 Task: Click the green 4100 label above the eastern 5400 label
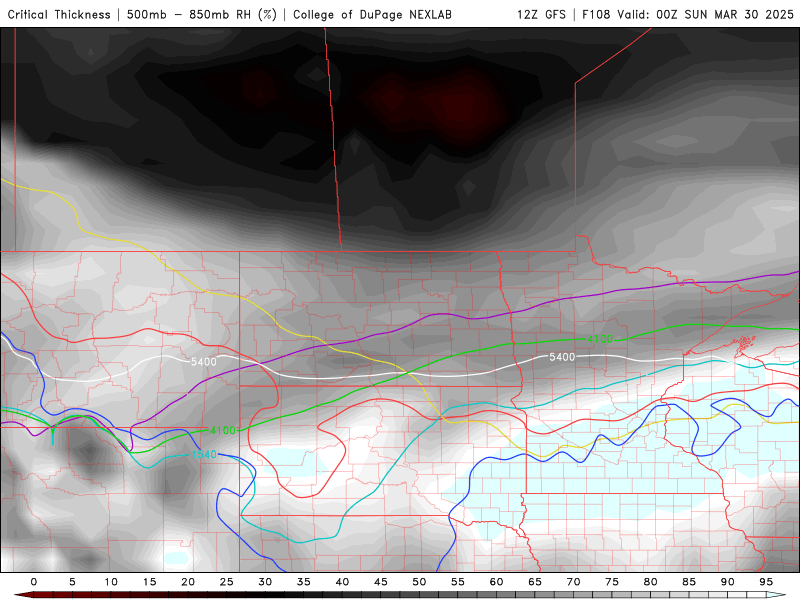600,339
